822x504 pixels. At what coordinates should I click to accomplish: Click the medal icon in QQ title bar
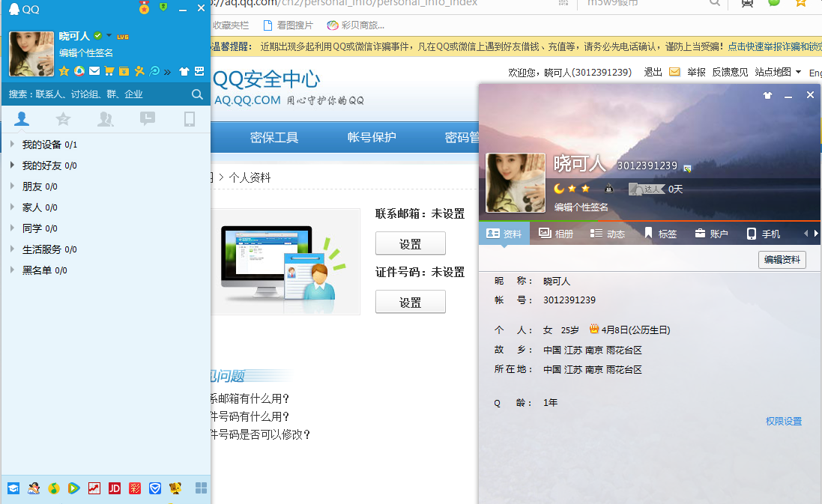pos(144,7)
